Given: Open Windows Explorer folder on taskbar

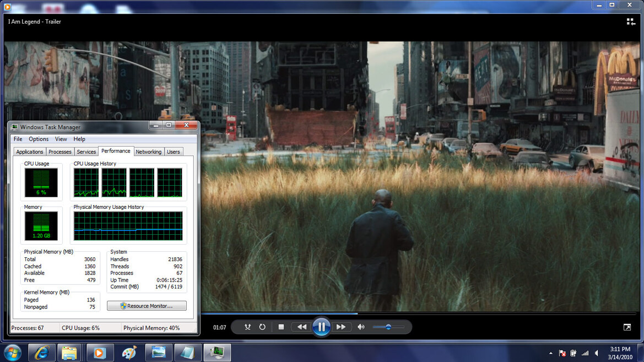Looking at the screenshot, I should click(69, 353).
